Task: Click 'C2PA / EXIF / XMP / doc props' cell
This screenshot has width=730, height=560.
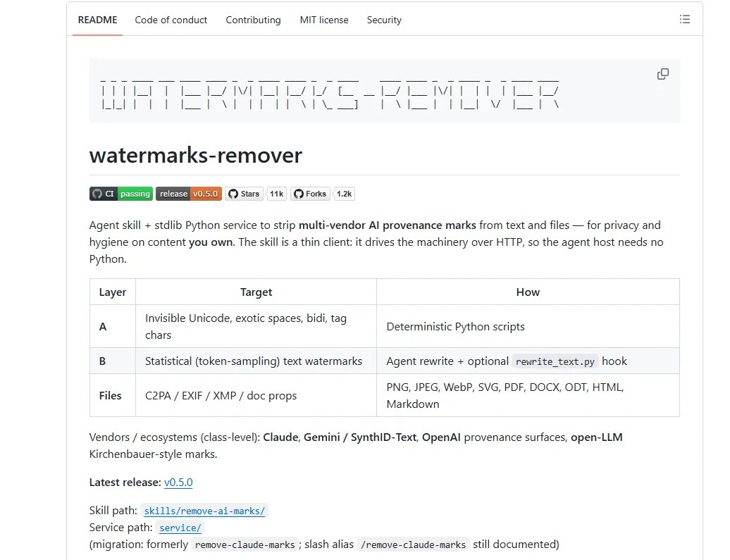Action: pos(256,395)
